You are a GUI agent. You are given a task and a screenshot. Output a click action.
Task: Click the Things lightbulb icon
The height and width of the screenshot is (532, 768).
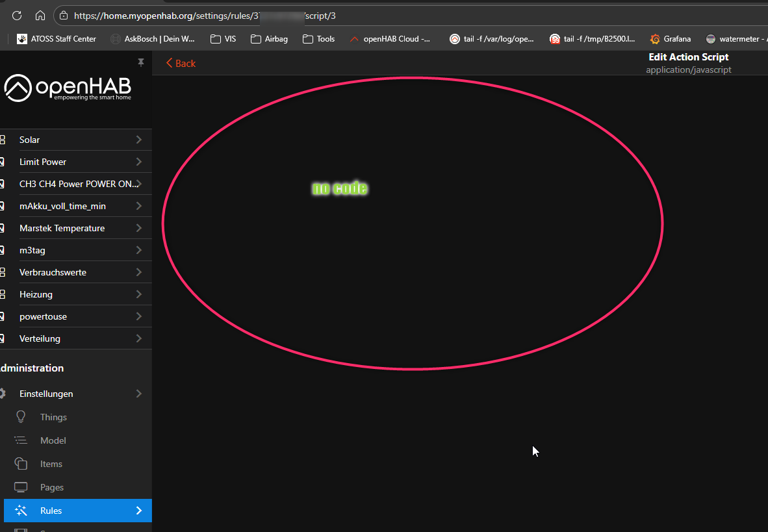[x=21, y=417]
